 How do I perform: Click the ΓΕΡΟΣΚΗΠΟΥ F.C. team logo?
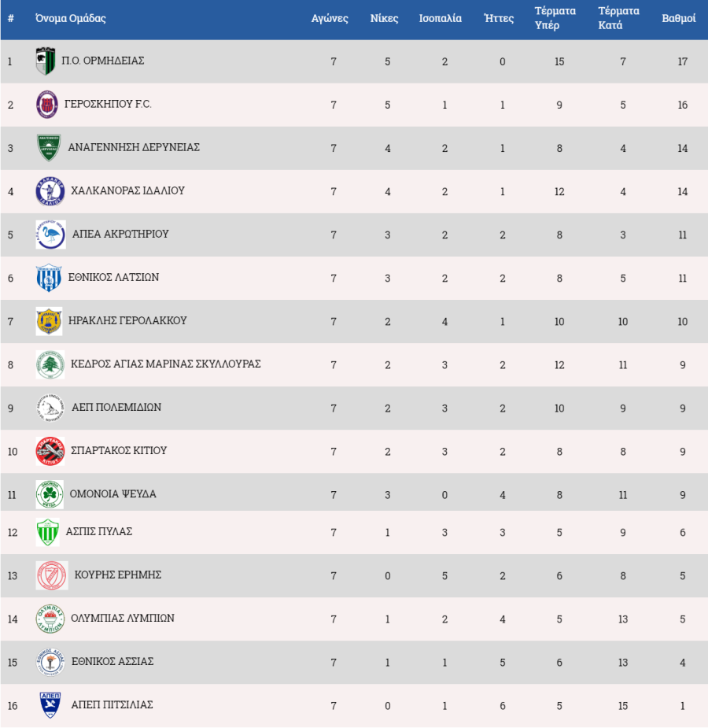pos(47,105)
